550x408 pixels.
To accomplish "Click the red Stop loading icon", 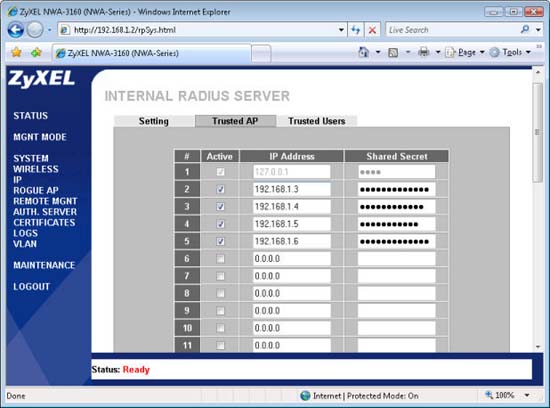I will click(372, 30).
